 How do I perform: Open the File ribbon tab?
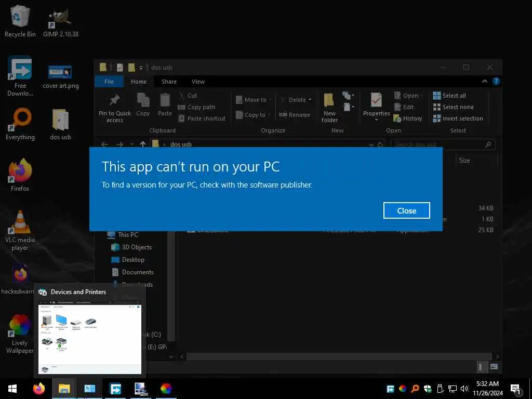click(109, 82)
